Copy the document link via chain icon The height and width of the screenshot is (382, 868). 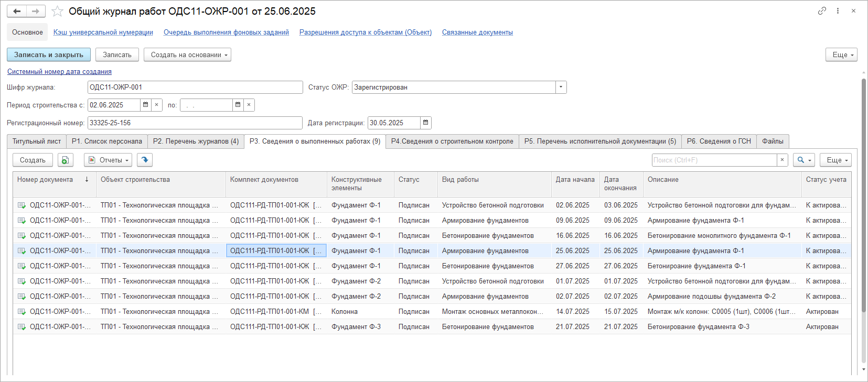point(822,11)
